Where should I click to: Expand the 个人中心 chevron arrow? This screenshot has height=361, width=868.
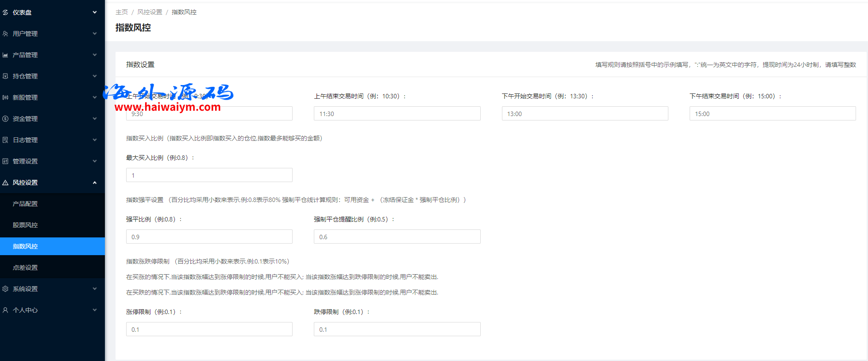(95, 310)
